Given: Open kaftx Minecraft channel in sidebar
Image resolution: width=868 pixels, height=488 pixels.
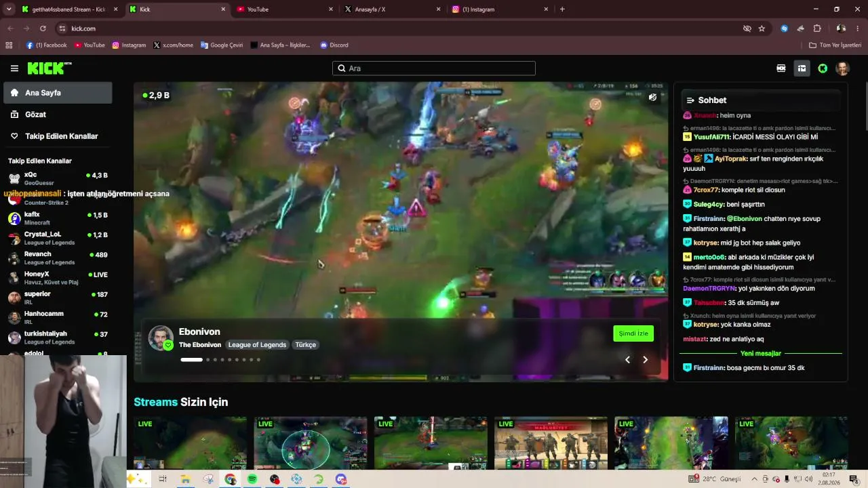Looking at the screenshot, I should click(58, 218).
